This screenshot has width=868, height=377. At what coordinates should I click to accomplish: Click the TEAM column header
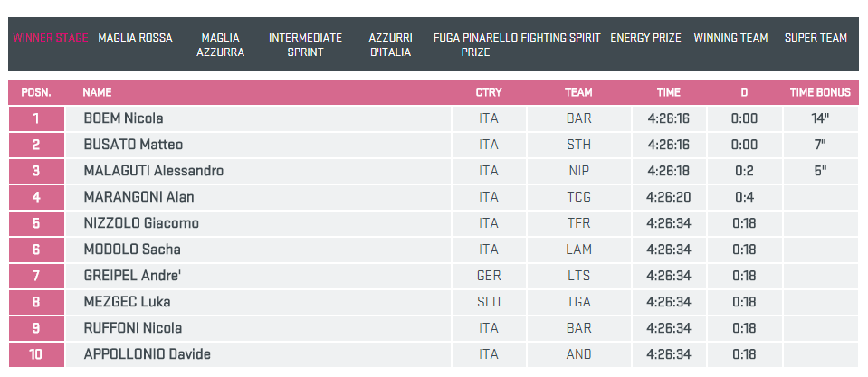coord(578,92)
